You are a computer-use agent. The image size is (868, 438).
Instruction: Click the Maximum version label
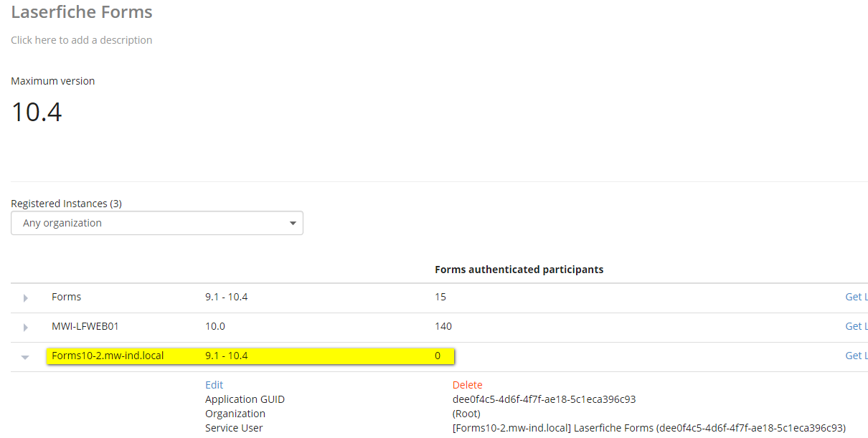[x=52, y=81]
